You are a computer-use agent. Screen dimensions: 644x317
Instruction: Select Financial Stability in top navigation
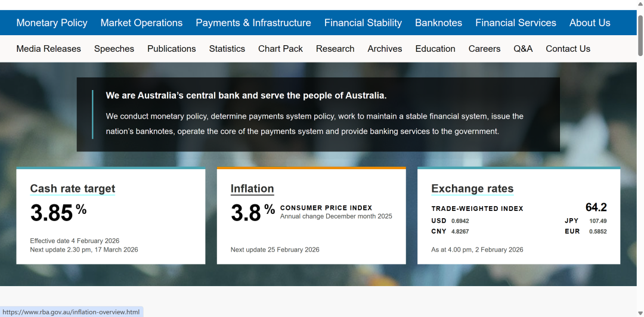coord(363,23)
